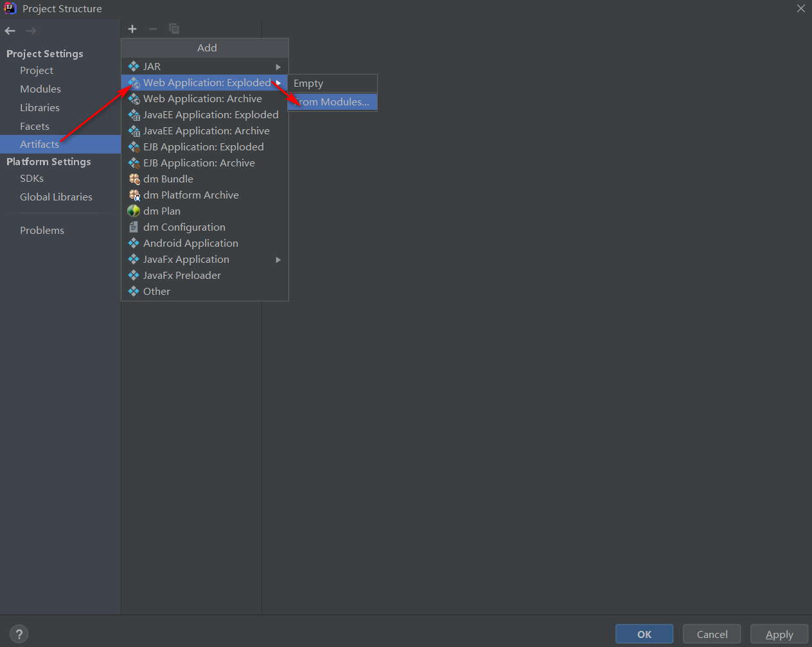The height and width of the screenshot is (647, 812).
Task: Click the Remove (minus) toolbar icon
Action: tap(153, 29)
